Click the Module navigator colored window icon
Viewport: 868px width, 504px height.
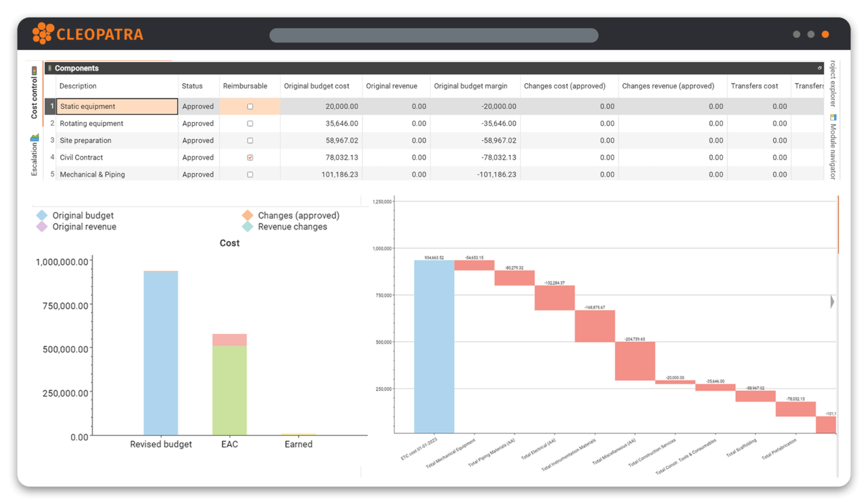pyautogui.click(x=832, y=118)
